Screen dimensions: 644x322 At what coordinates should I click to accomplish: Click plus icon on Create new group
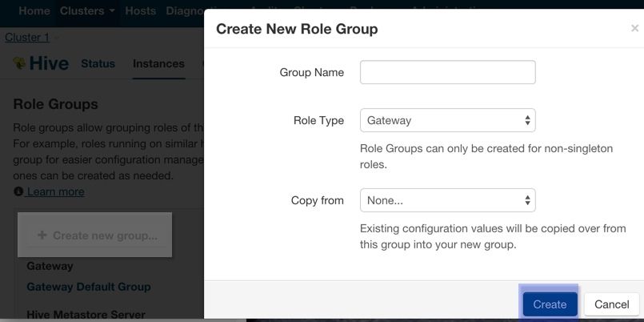[42, 235]
